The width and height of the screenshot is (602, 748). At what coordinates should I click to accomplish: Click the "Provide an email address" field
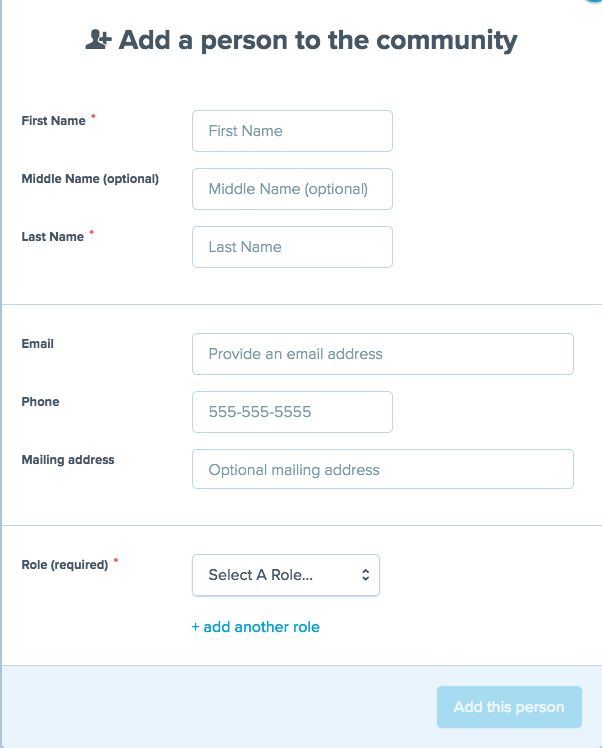point(382,354)
